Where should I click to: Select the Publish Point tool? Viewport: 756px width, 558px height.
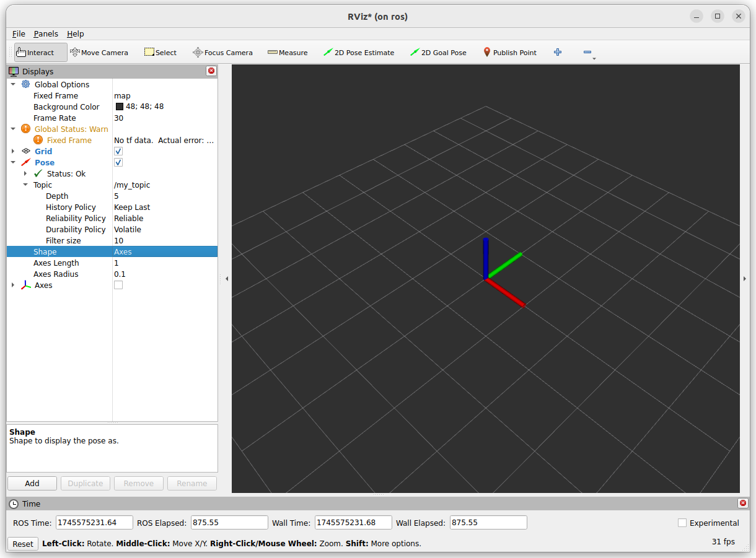click(509, 53)
